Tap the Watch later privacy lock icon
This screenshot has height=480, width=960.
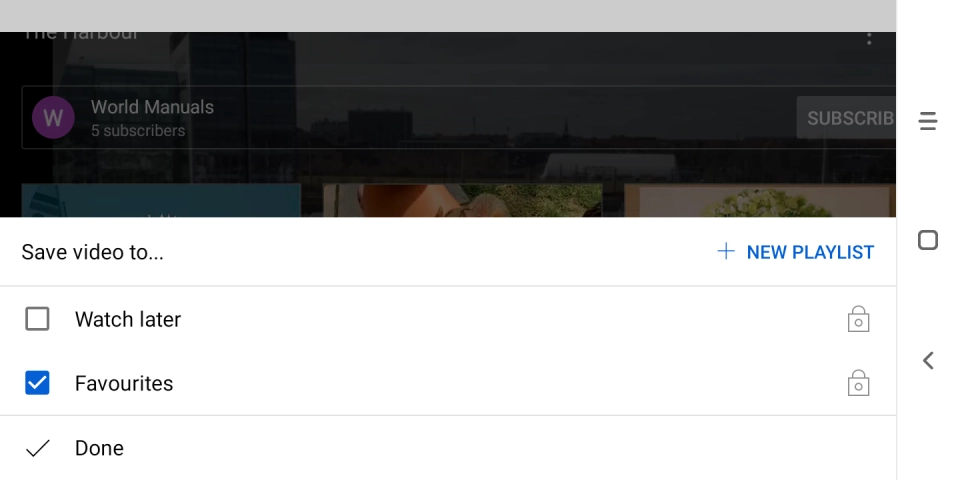pos(858,319)
